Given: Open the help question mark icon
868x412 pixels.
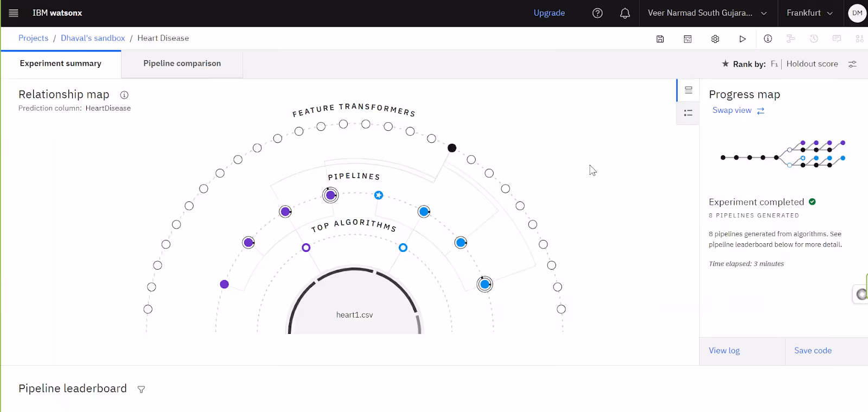Looking at the screenshot, I should coord(597,13).
